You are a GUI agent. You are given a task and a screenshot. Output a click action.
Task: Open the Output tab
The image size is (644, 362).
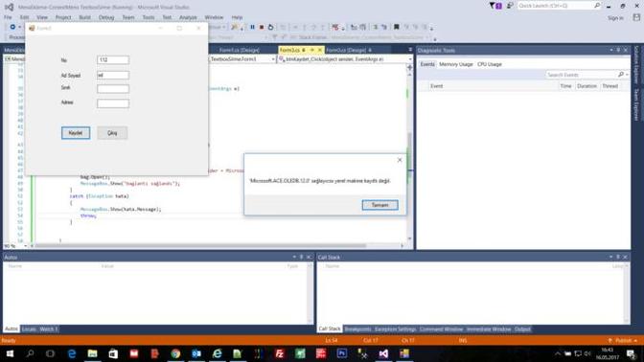point(522,329)
